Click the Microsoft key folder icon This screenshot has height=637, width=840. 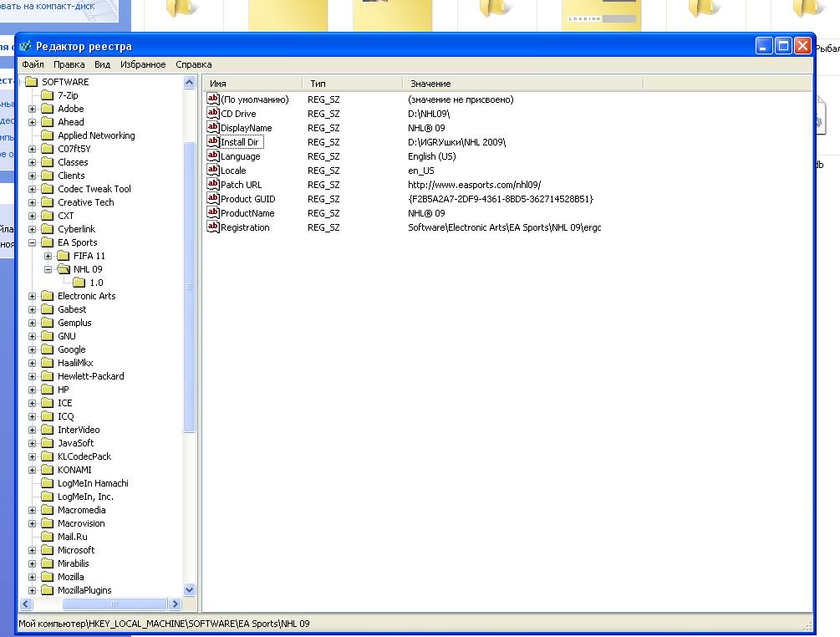pyautogui.click(x=48, y=550)
